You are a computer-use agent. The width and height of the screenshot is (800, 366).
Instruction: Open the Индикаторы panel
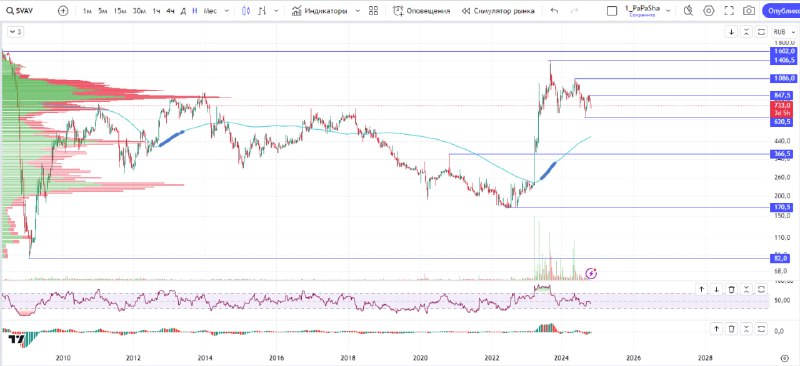tap(319, 11)
